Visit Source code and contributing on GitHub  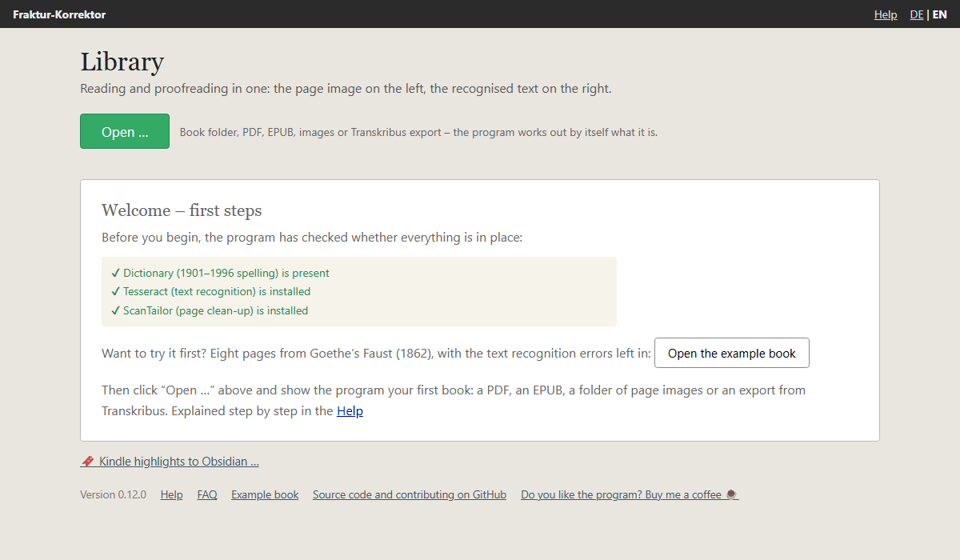[x=410, y=494]
